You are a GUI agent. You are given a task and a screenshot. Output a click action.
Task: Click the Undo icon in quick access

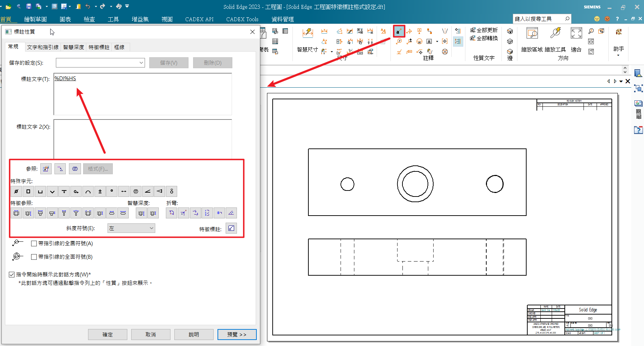click(x=88, y=6)
